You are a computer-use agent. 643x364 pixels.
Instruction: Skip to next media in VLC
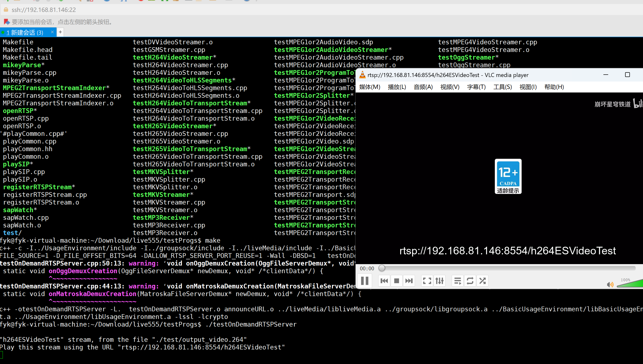click(x=409, y=281)
